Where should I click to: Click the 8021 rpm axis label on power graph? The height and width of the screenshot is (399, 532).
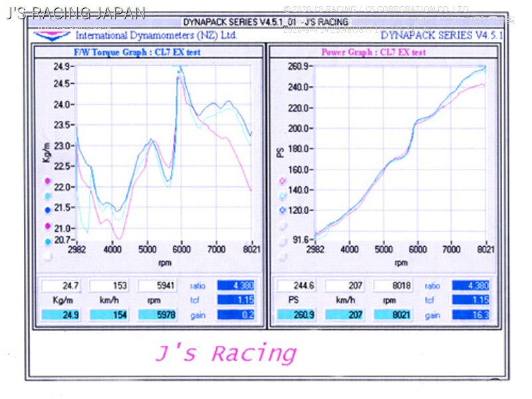485,250
